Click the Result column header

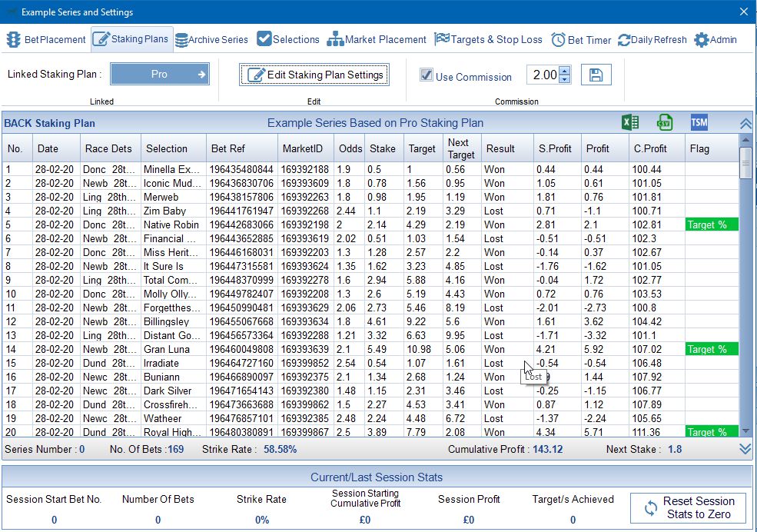[x=507, y=148]
